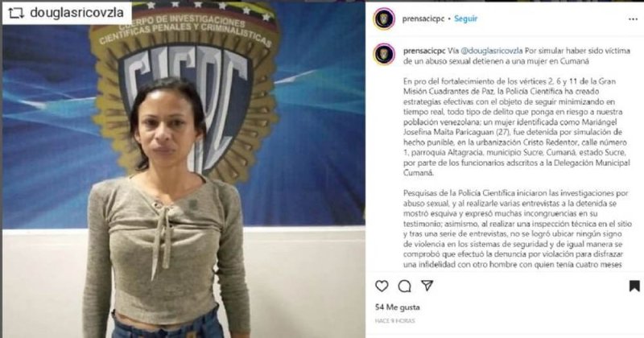Click the second paragraph starting Pesquisas
644x338 pixels.
tap(517, 229)
